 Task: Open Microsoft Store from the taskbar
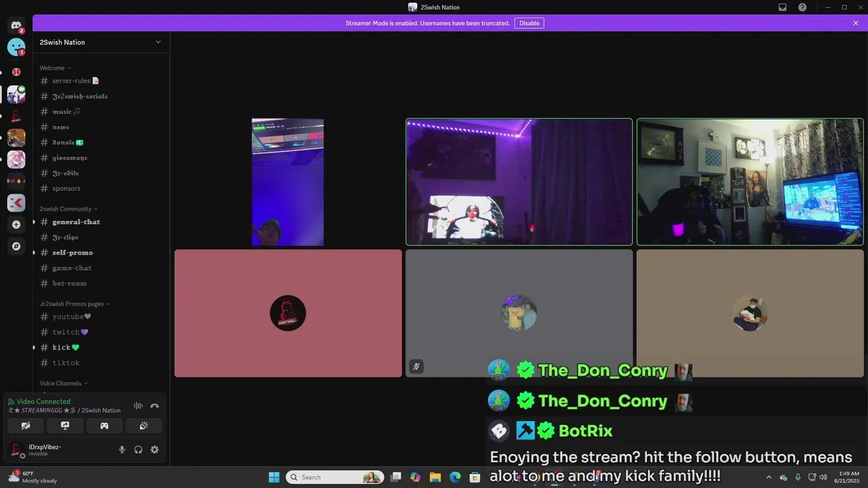[x=475, y=477]
